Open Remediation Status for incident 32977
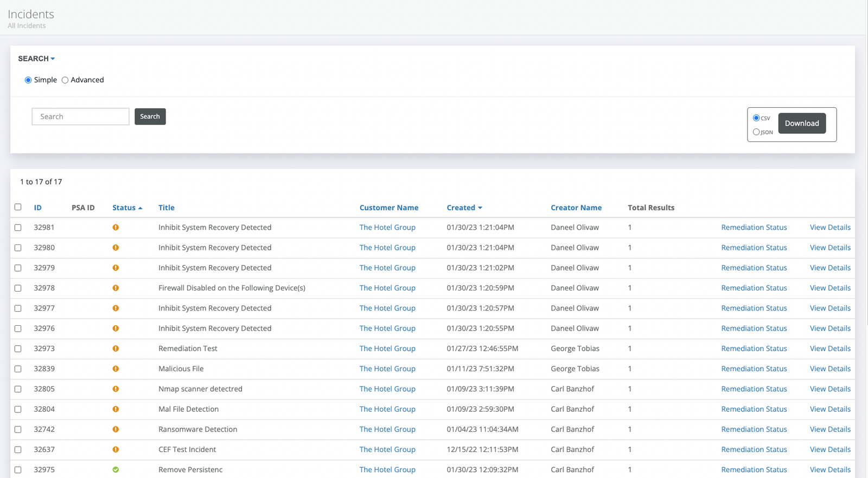 [x=754, y=308]
